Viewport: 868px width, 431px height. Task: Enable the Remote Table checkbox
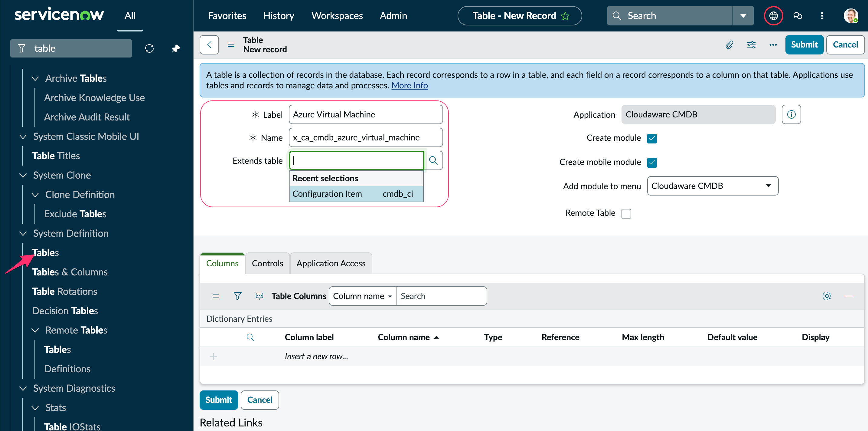(x=626, y=213)
